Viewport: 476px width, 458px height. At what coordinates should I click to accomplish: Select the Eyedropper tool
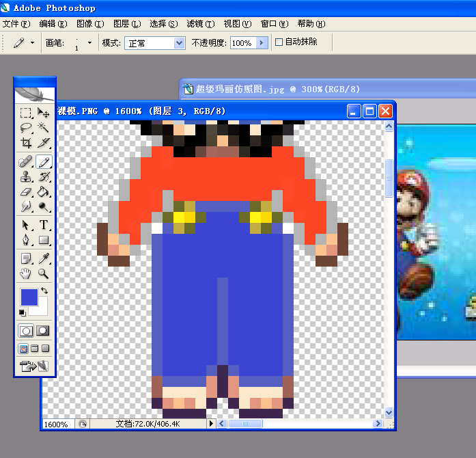(x=44, y=258)
